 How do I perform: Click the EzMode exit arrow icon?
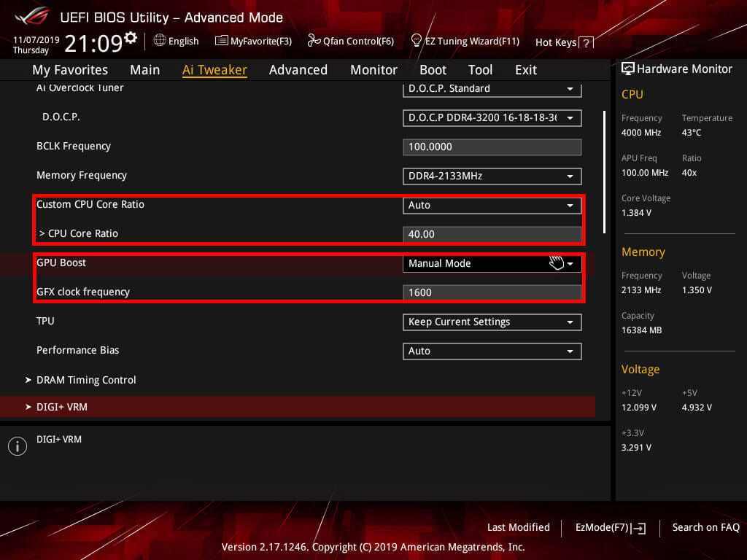tap(639, 528)
